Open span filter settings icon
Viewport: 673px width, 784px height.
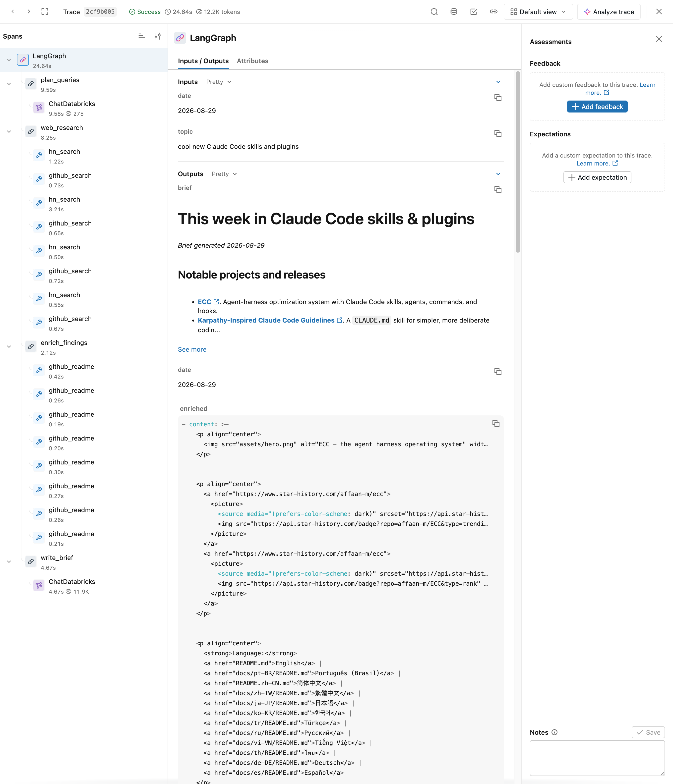point(158,36)
